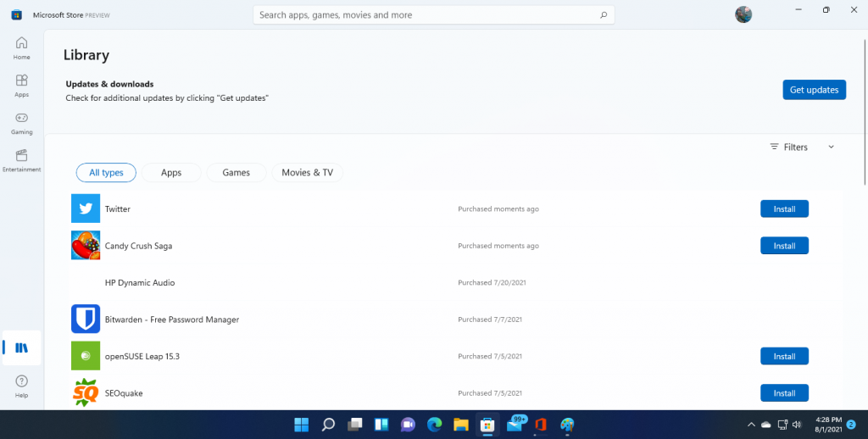Open Home in the sidebar
The image size is (868, 439).
[21, 48]
